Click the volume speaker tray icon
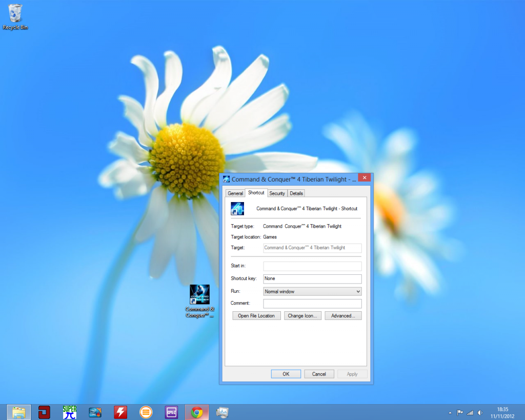 [x=480, y=413]
